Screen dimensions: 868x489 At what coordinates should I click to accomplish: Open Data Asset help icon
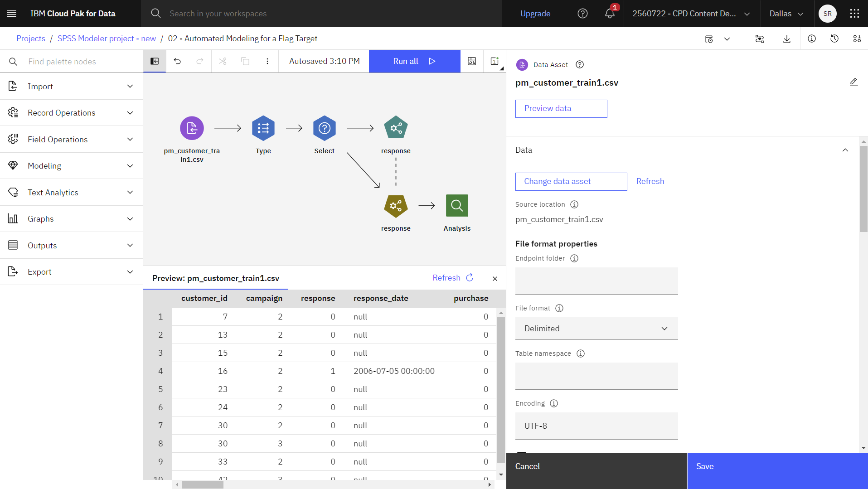click(x=580, y=65)
